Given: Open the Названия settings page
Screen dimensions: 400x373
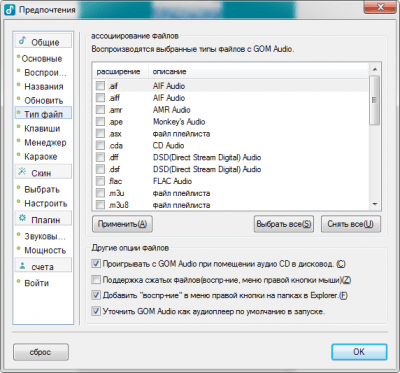Looking at the screenshot, I should coord(44,87).
